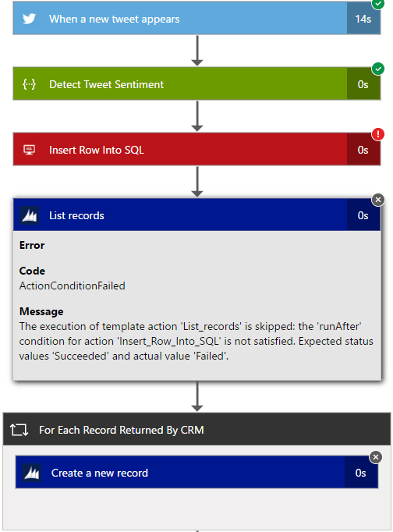The image size is (393, 532).
Task: Click green success badge on Detect Tweet Sentiment
Action: click(x=377, y=69)
